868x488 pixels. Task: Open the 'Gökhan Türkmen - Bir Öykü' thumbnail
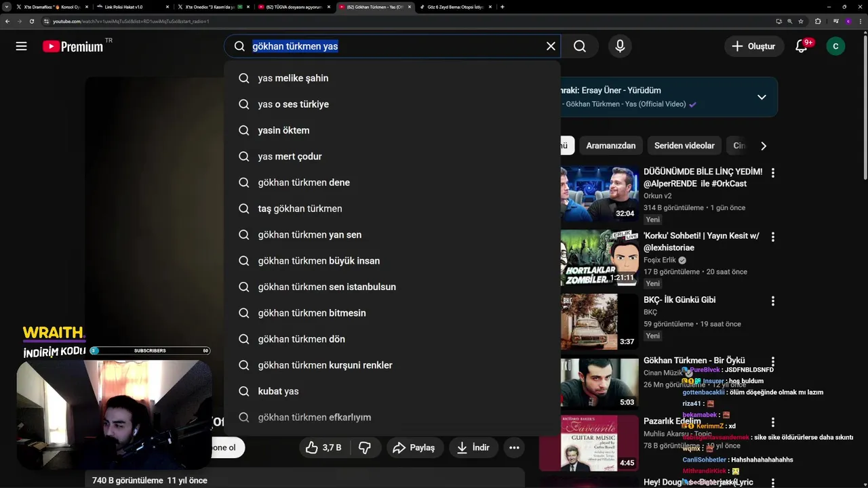coord(599,383)
